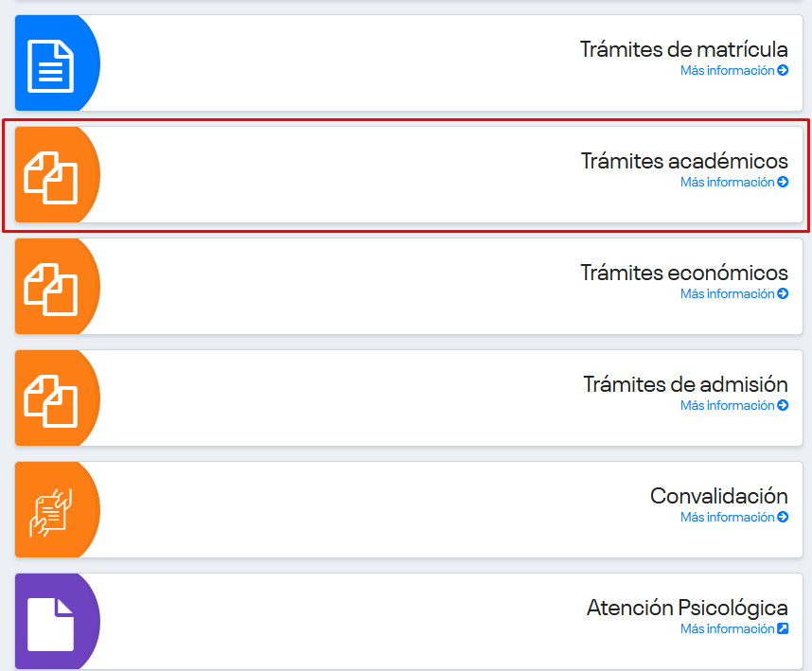Click the external-link icon under Atención Psicológica

click(783, 629)
